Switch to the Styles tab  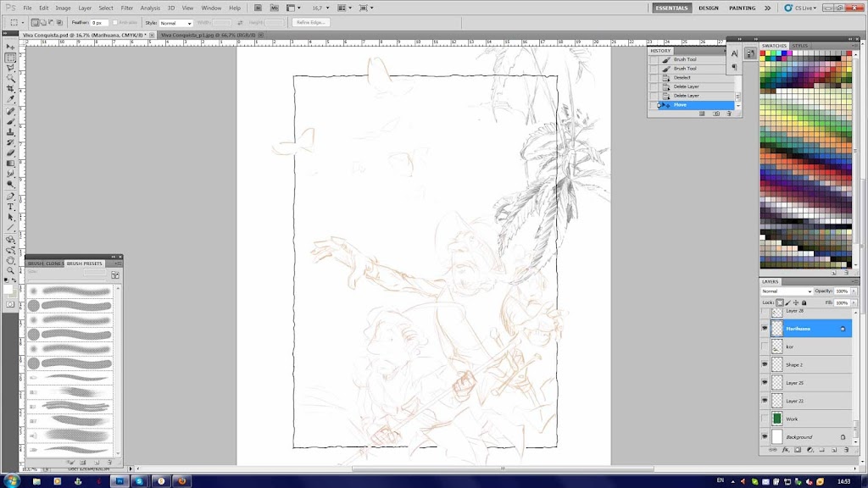pos(799,46)
